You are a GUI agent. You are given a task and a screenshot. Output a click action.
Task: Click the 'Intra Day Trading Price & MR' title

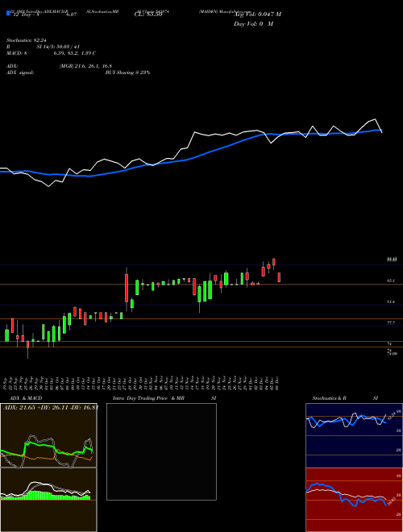click(148, 398)
